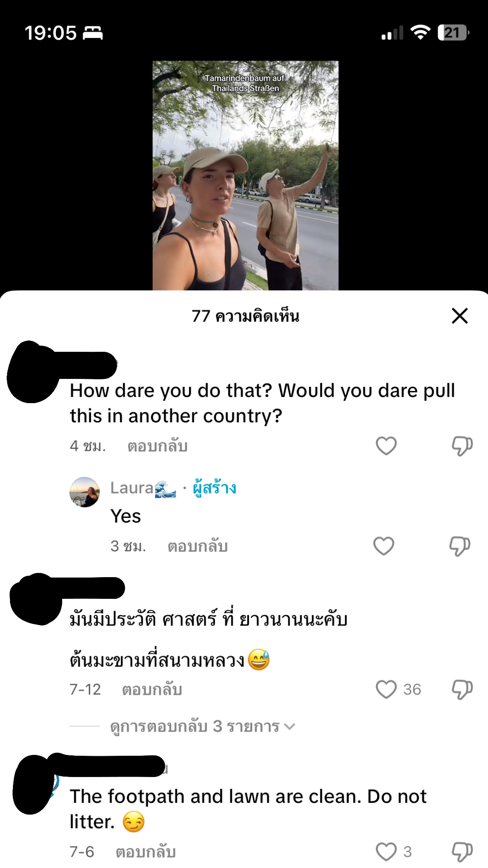The height and width of the screenshot is (868, 488).
Task: Like the "How dare you do that?" comment
Action: coord(386,446)
